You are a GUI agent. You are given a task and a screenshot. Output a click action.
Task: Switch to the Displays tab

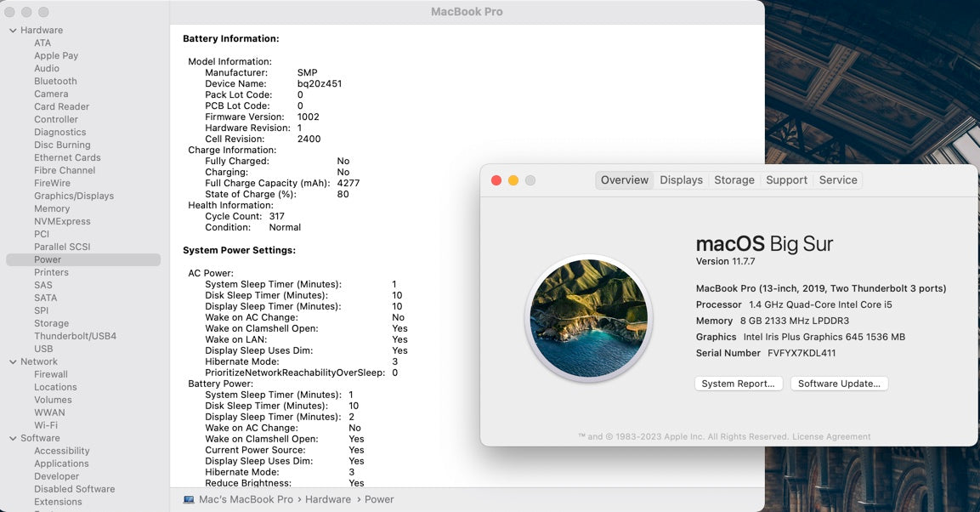tap(681, 180)
